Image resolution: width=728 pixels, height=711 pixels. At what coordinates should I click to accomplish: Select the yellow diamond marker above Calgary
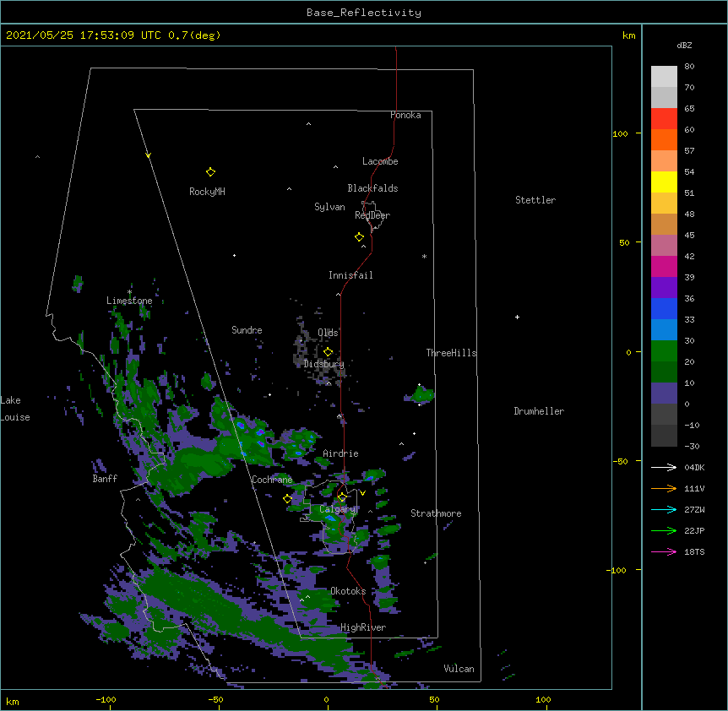pos(342,497)
